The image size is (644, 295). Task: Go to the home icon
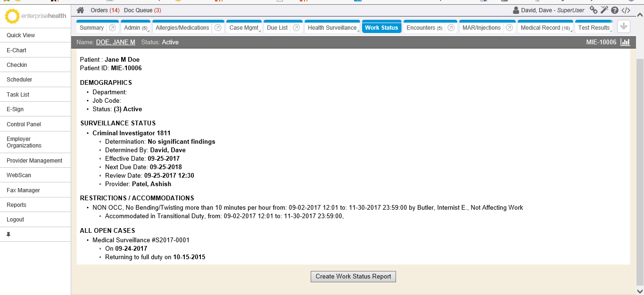tap(81, 10)
